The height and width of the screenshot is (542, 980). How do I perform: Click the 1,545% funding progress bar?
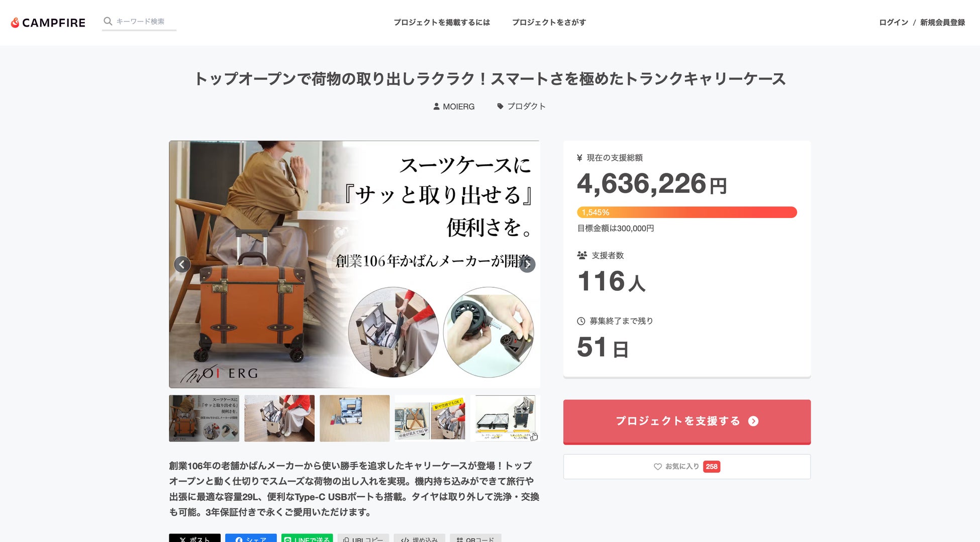[x=687, y=212]
